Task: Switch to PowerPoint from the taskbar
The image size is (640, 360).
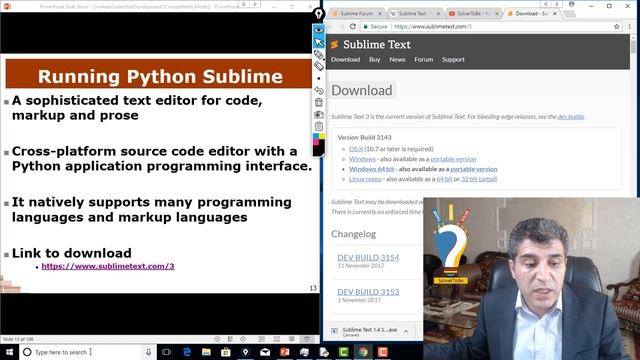Action: click(x=284, y=352)
